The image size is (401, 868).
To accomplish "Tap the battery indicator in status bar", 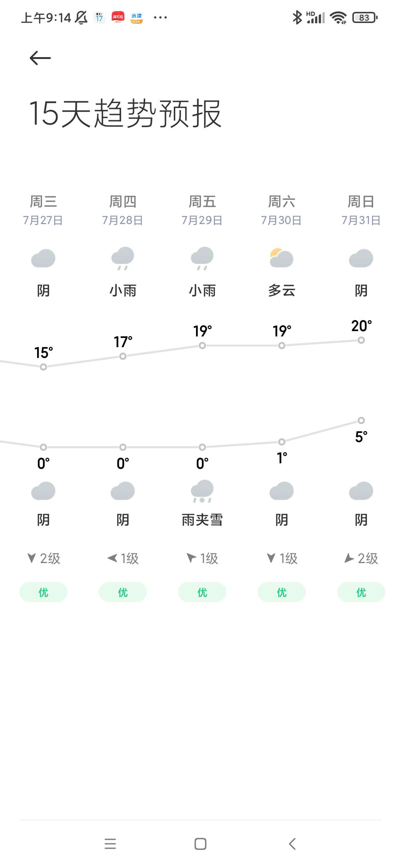I will tap(365, 17).
